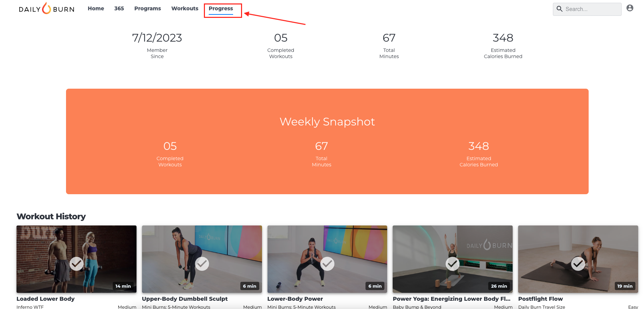
Task: Click the checkmark on Loaded Lower Body
Action: point(76,264)
